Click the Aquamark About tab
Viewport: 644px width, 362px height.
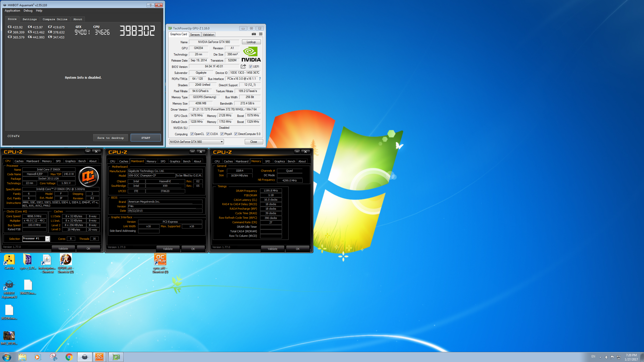click(x=78, y=19)
